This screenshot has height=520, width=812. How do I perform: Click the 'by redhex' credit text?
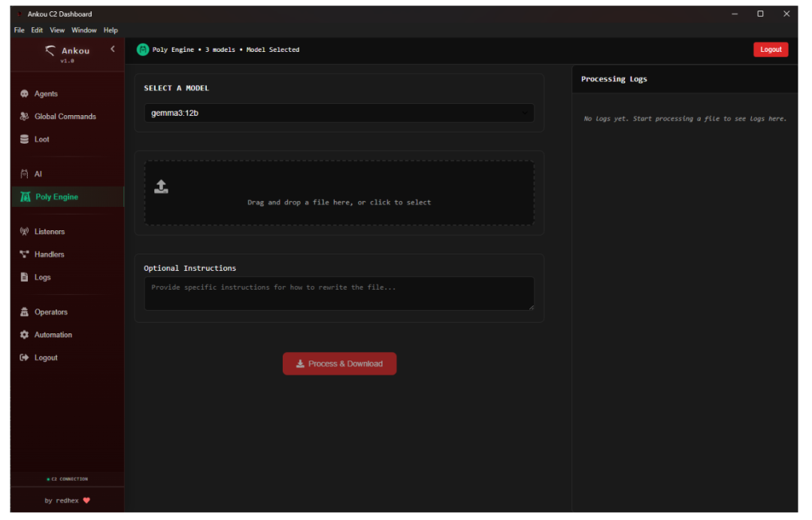[62, 501]
